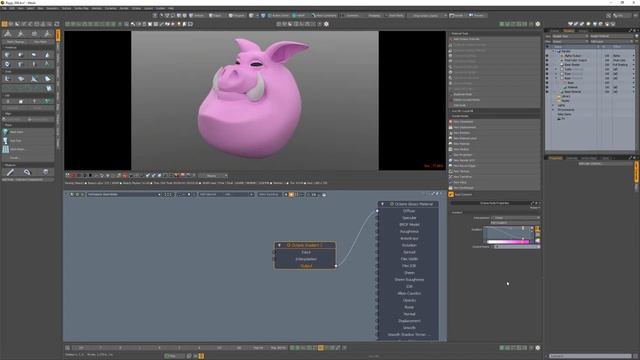This screenshot has height=360, width=640.
Task: Open the Geometry menu
Action: coord(52,8)
